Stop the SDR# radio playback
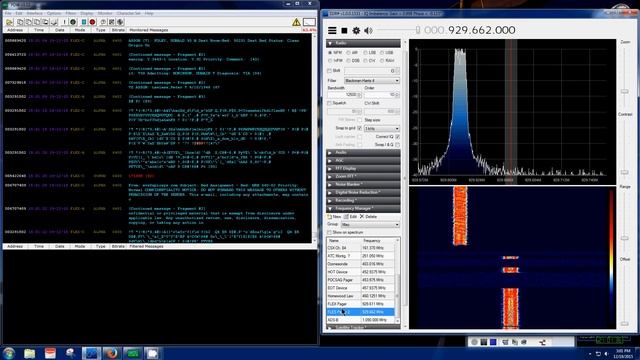 coord(344,30)
